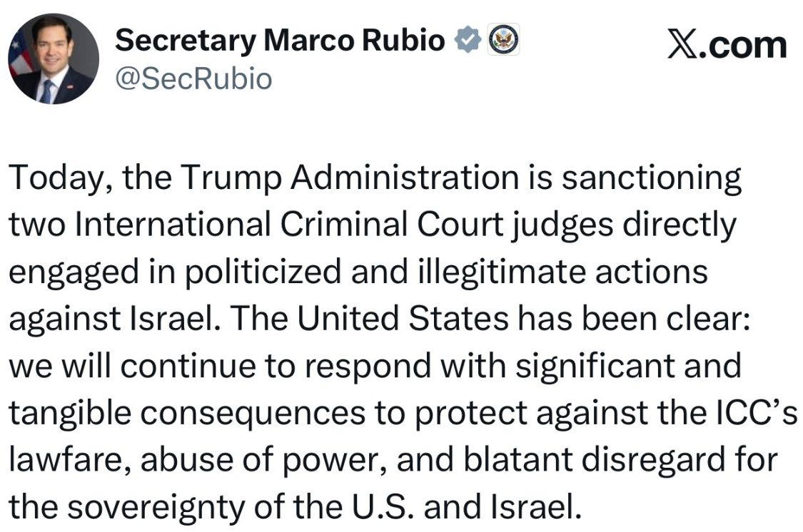Click the X.com logo
The width and height of the screenshot is (803, 532).
[727, 45]
